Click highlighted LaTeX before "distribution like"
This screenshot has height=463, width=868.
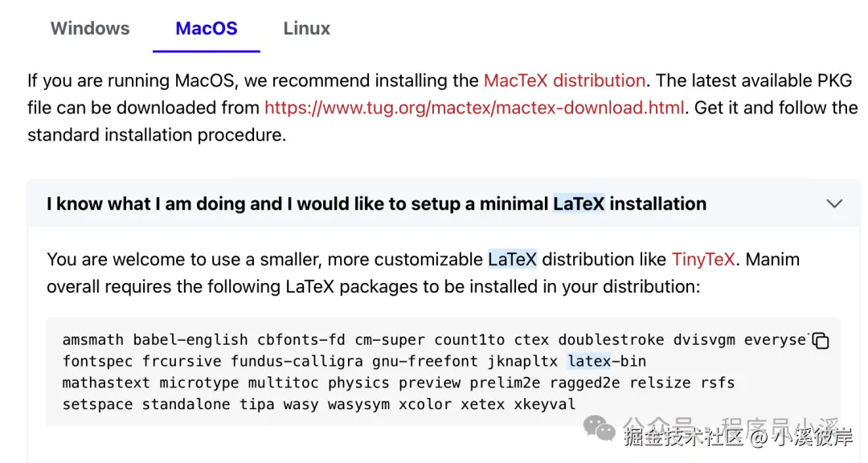[514, 260]
